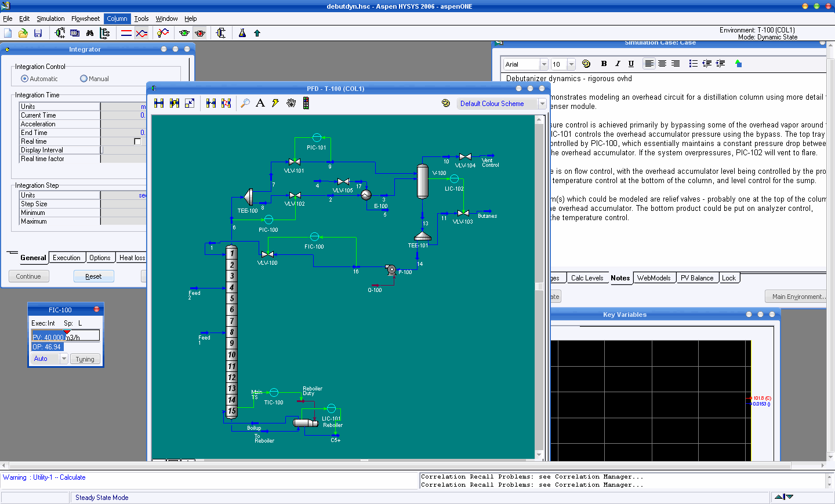This screenshot has height=504, width=835.
Task: Click the OP: 46.94 output field
Action: click(x=47, y=347)
